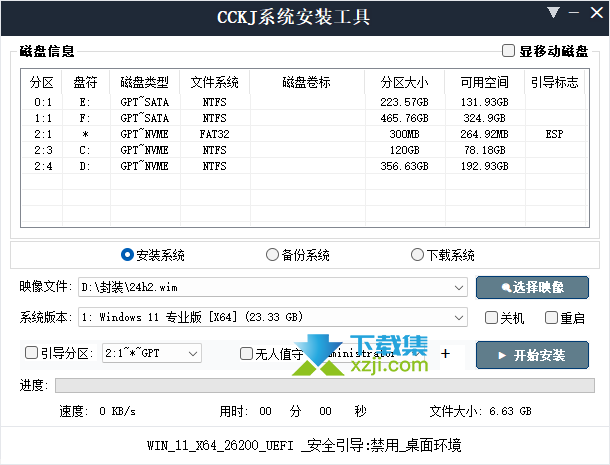
Task: Switch to 备份系统 mode
Action: (272, 255)
